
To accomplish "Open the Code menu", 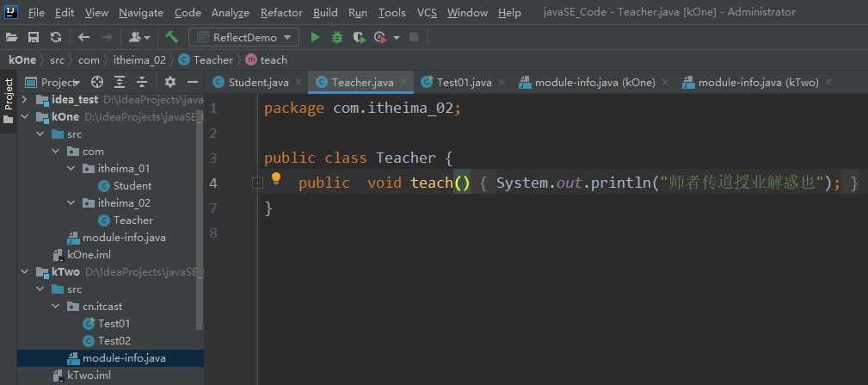I will (188, 12).
